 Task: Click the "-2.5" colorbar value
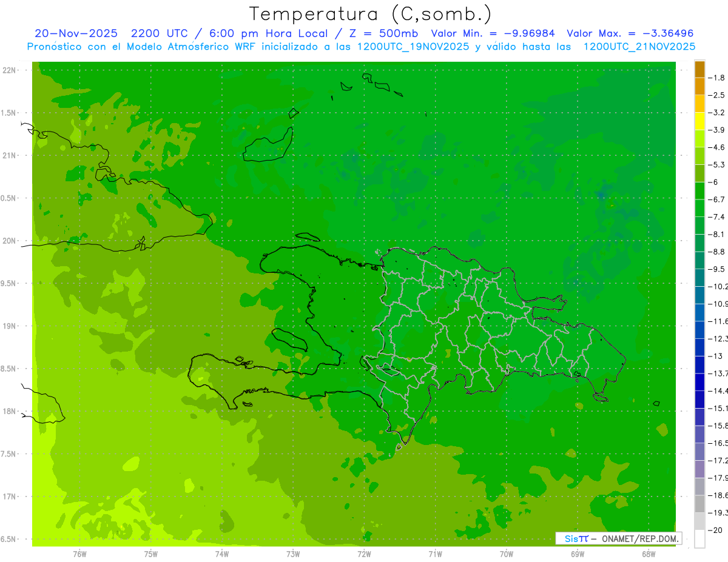click(x=716, y=95)
